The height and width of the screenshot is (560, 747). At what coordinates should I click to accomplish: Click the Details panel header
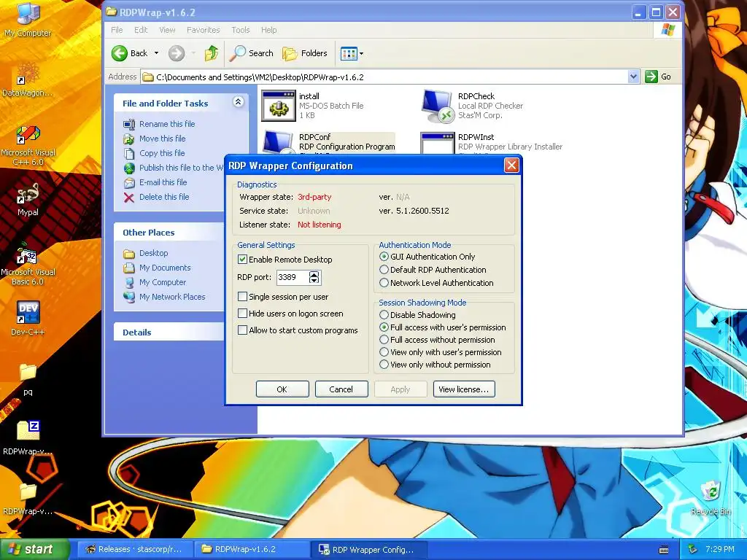[x=169, y=332]
